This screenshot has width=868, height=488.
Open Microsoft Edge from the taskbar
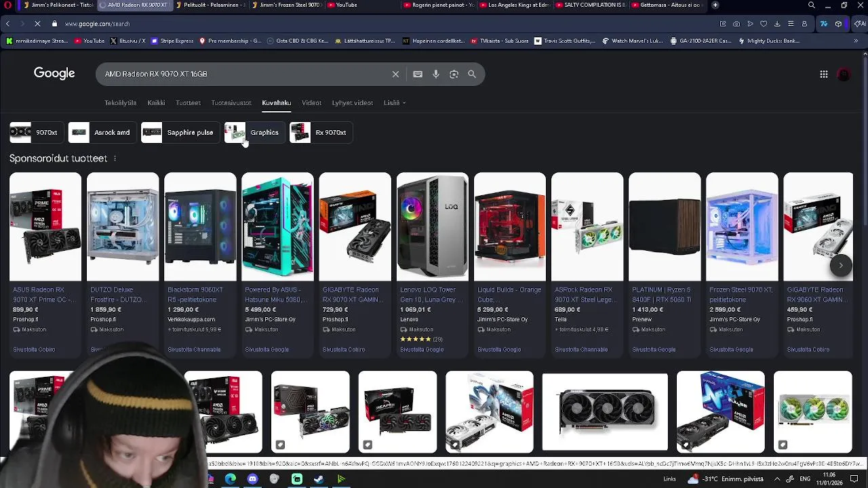[231, 479]
